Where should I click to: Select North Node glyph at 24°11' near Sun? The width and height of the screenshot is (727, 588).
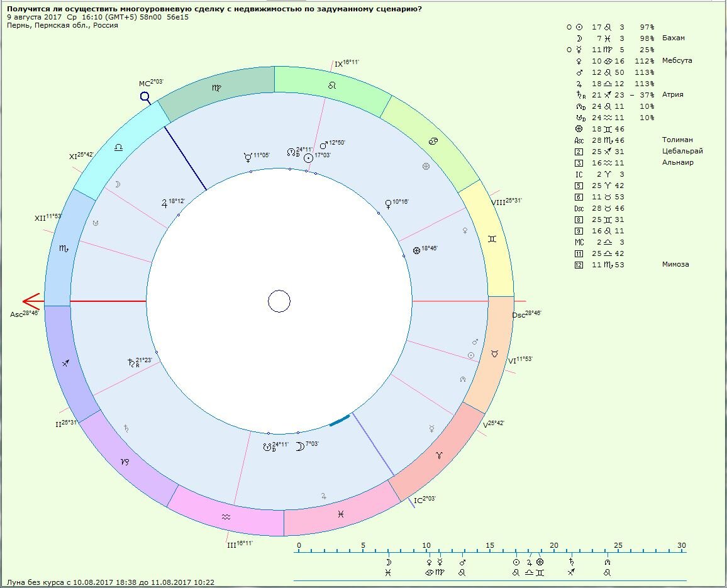coord(292,152)
